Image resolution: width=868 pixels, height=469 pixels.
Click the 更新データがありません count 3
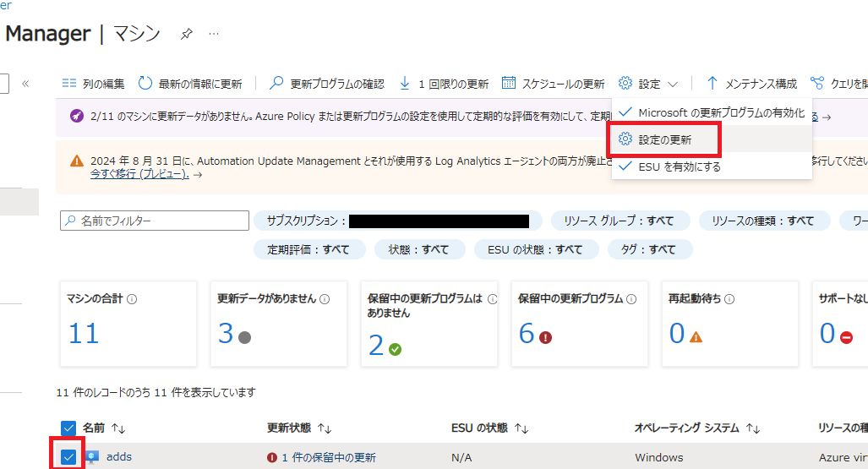click(226, 333)
